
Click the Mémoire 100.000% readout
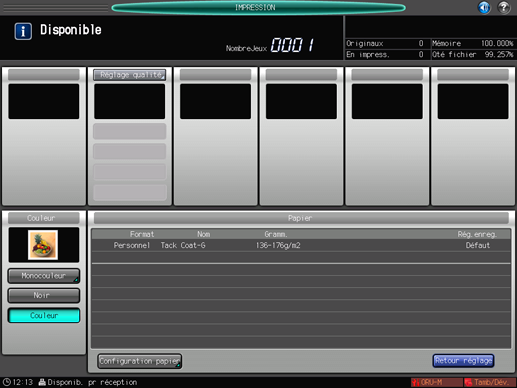473,43
